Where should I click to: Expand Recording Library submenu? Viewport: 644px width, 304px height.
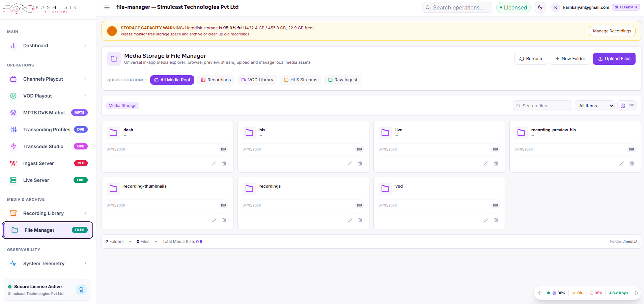[x=85, y=213]
